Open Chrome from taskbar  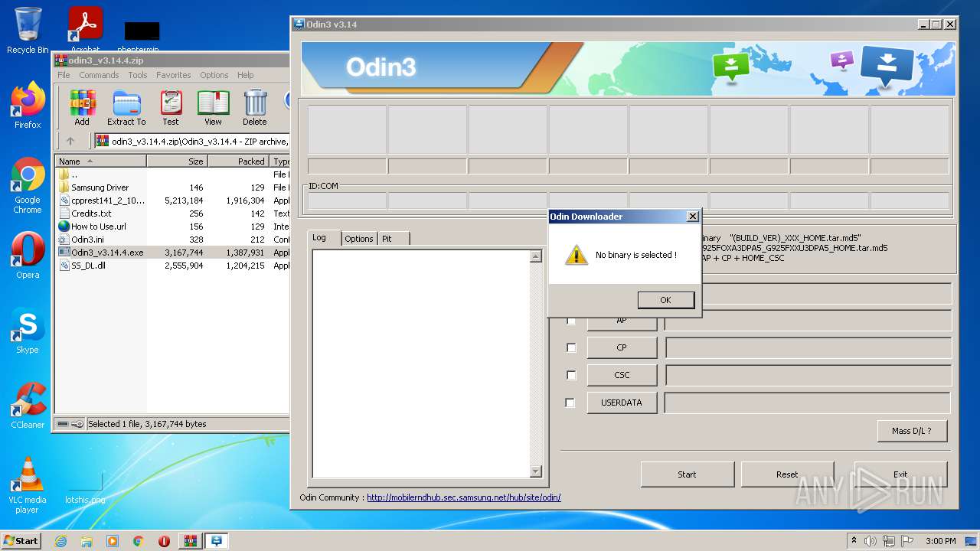coord(139,541)
